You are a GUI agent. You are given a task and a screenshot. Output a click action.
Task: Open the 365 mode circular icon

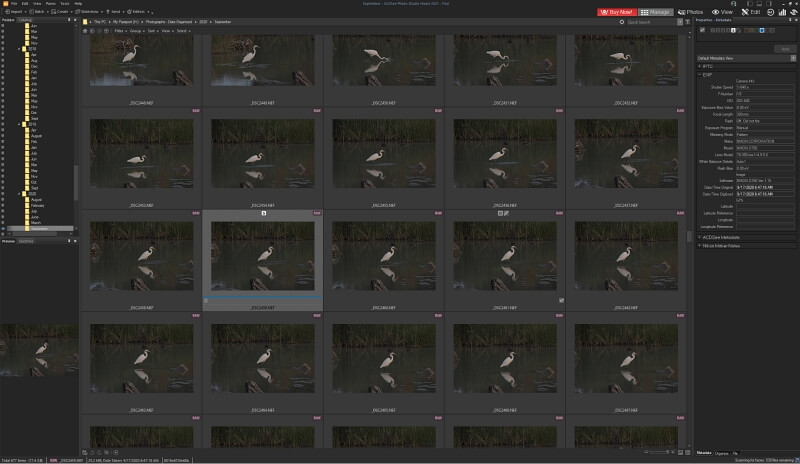(x=771, y=12)
